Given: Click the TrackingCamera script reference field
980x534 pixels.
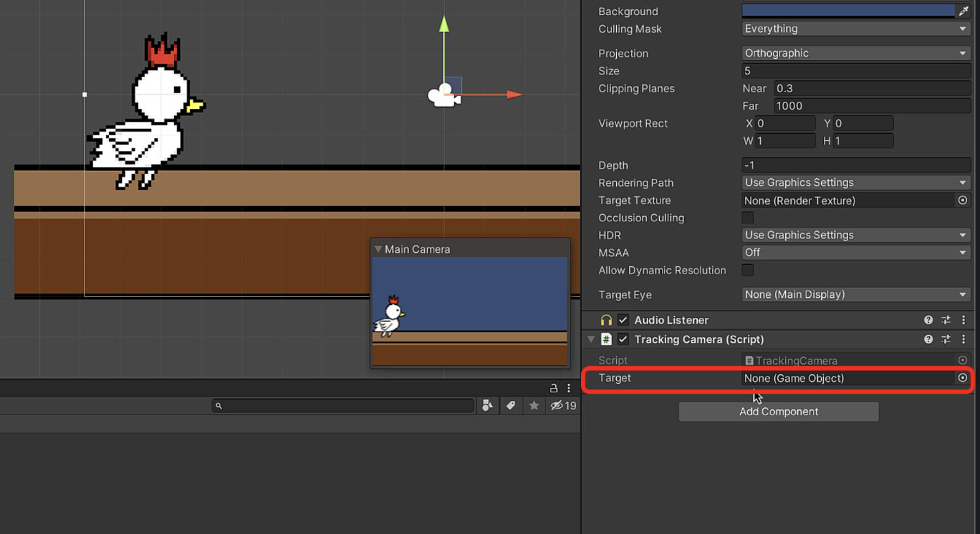Looking at the screenshot, I should point(848,360).
